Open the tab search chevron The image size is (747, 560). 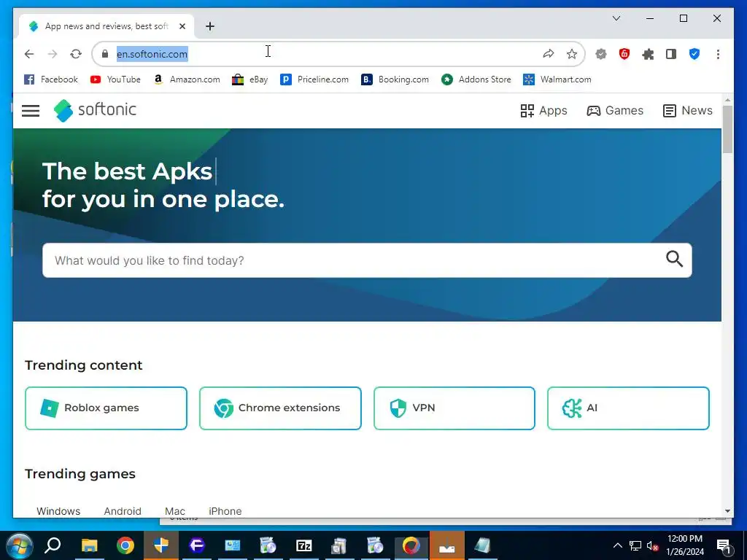[616, 18]
